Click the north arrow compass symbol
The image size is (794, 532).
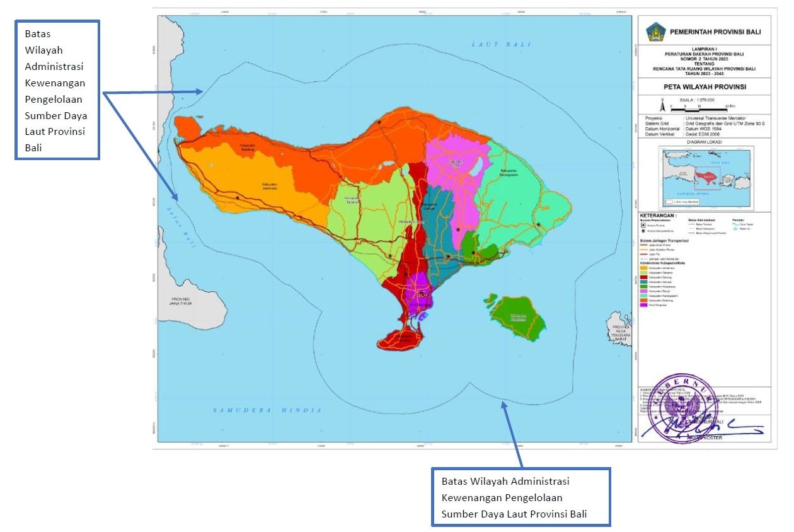(662, 101)
